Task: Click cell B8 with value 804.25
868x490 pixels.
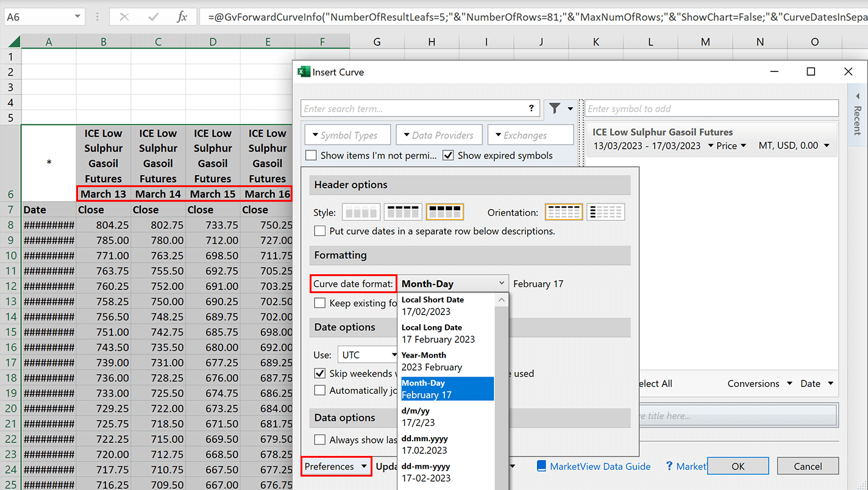Action: pyautogui.click(x=104, y=225)
